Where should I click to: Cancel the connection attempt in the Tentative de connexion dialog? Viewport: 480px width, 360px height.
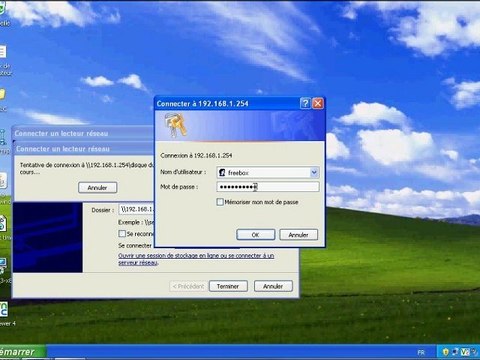point(97,188)
